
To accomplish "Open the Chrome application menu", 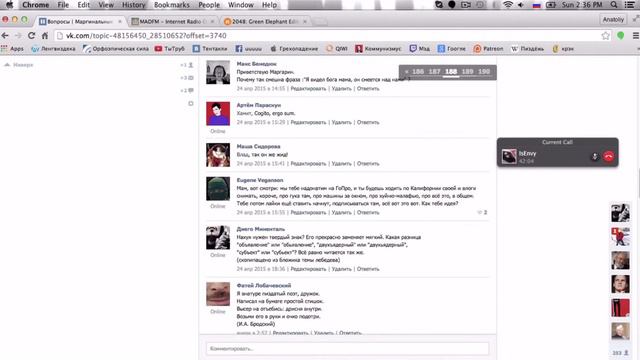I will 36,5.
